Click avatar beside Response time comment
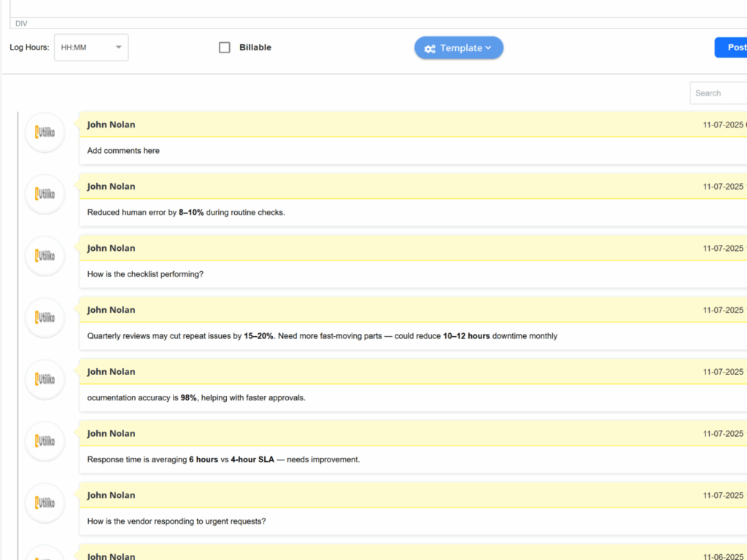Viewport: 747px width, 560px height. [x=45, y=441]
